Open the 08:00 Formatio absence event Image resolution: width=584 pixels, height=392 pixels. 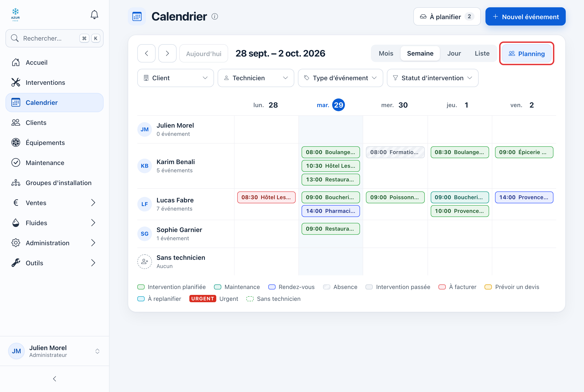395,152
